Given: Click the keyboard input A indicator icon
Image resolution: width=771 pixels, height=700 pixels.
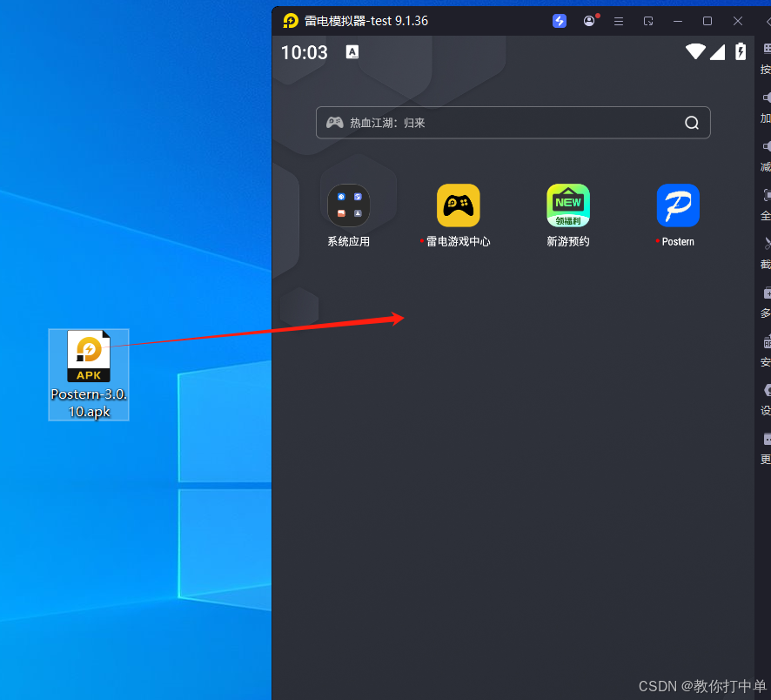Looking at the screenshot, I should pos(352,51).
